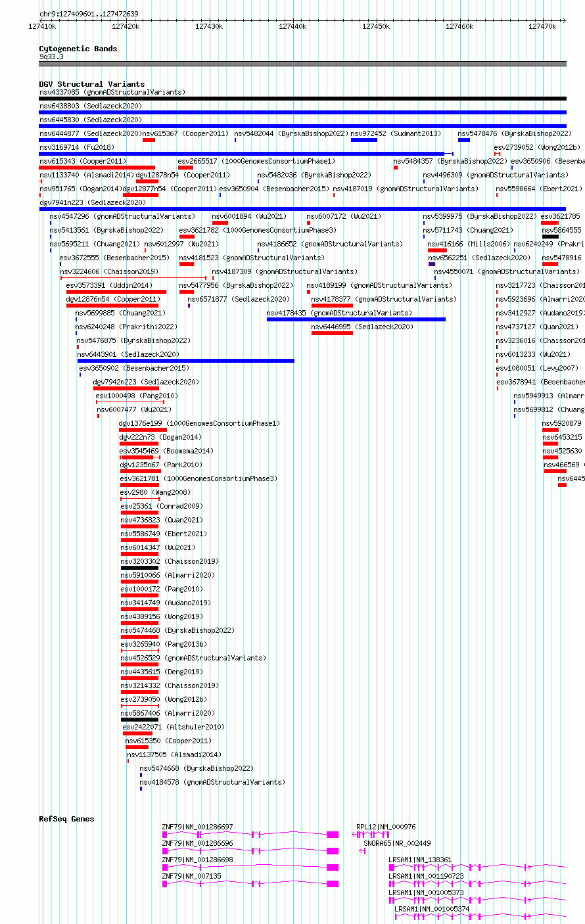Image resolution: width=585 pixels, height=924 pixels.
Task: Click the esv2739052 (Wong2012b) label
Action: click(537, 147)
